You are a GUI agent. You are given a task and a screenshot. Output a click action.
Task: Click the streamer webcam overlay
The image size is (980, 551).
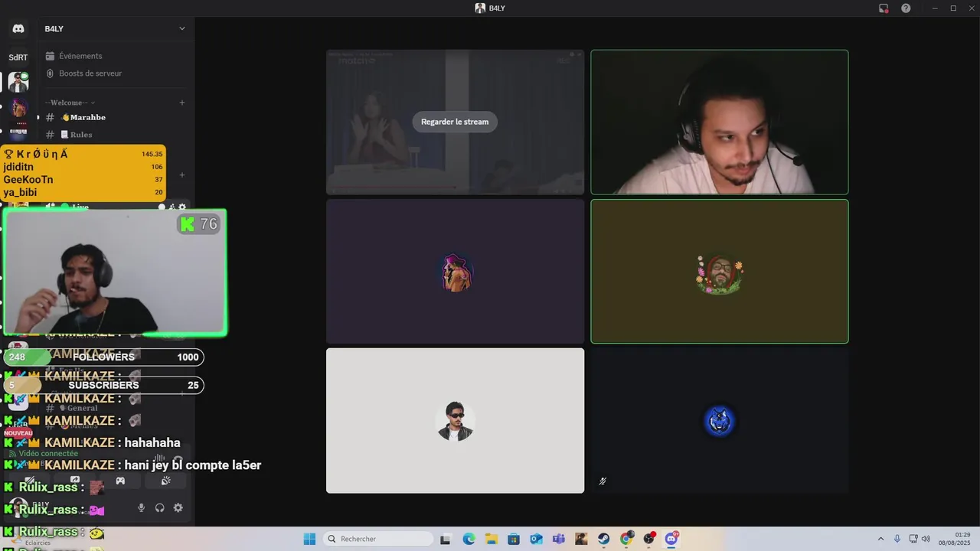coord(115,272)
